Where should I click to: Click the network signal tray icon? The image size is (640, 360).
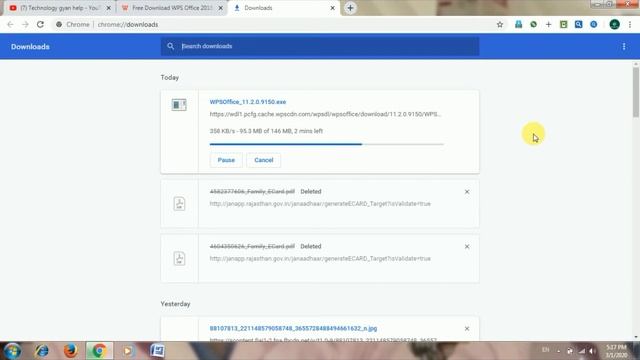coord(582,351)
